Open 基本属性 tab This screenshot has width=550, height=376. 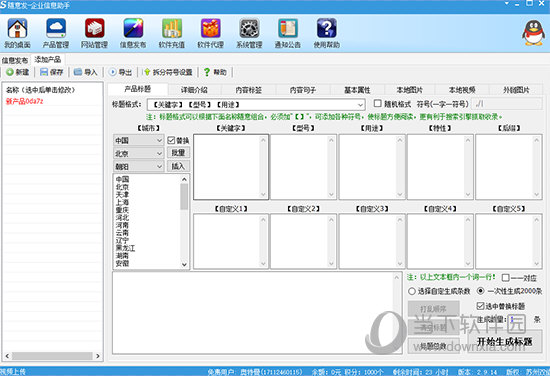pyautogui.click(x=357, y=90)
